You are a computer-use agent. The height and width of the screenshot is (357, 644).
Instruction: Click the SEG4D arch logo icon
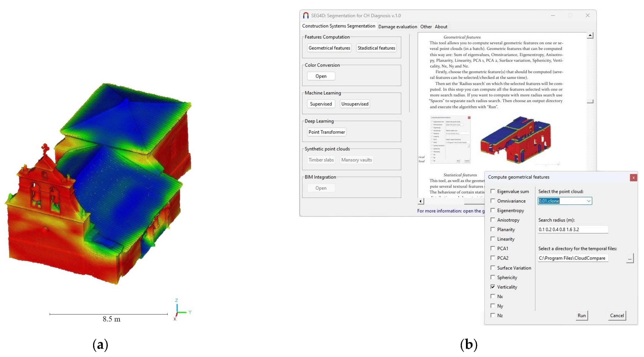pos(305,15)
